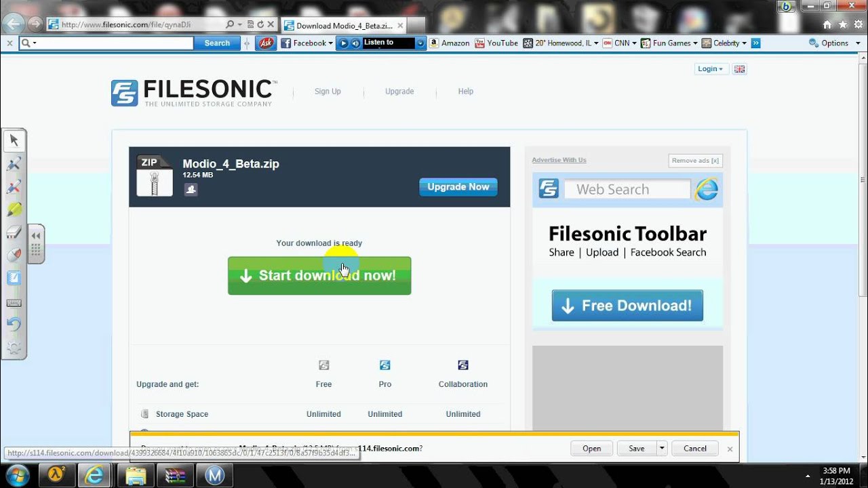Click the Free Download! toolbar ad button
This screenshot has height=488, width=868.
coord(627,306)
